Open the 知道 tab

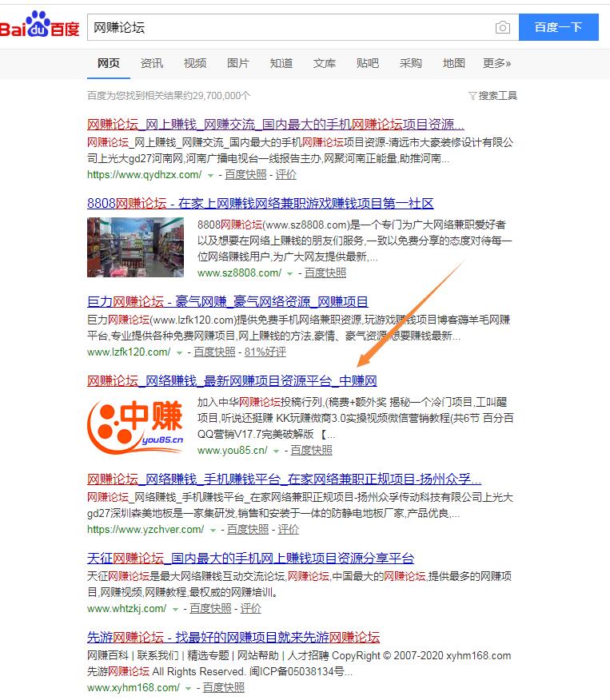click(x=281, y=63)
